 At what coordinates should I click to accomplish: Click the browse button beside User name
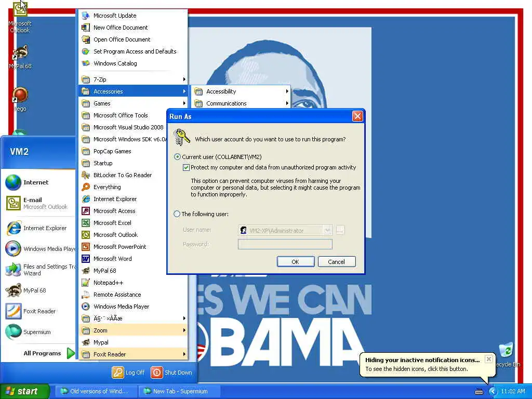(x=340, y=230)
